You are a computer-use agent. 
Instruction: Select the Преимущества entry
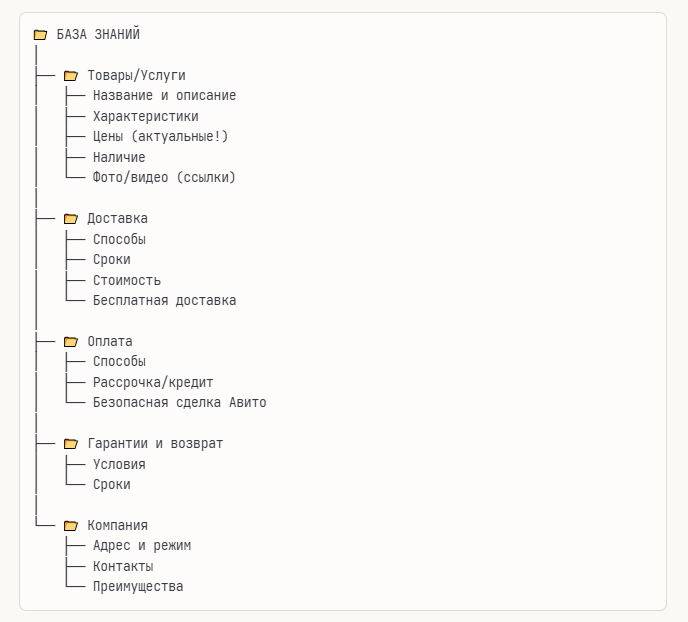click(x=138, y=587)
